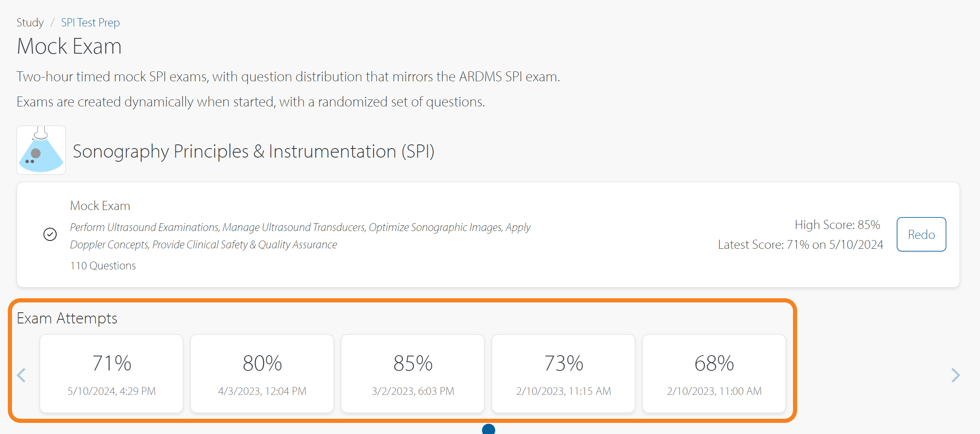Click the SPI ultrasound transducer icon
The height and width of the screenshot is (434, 980).
[41, 150]
